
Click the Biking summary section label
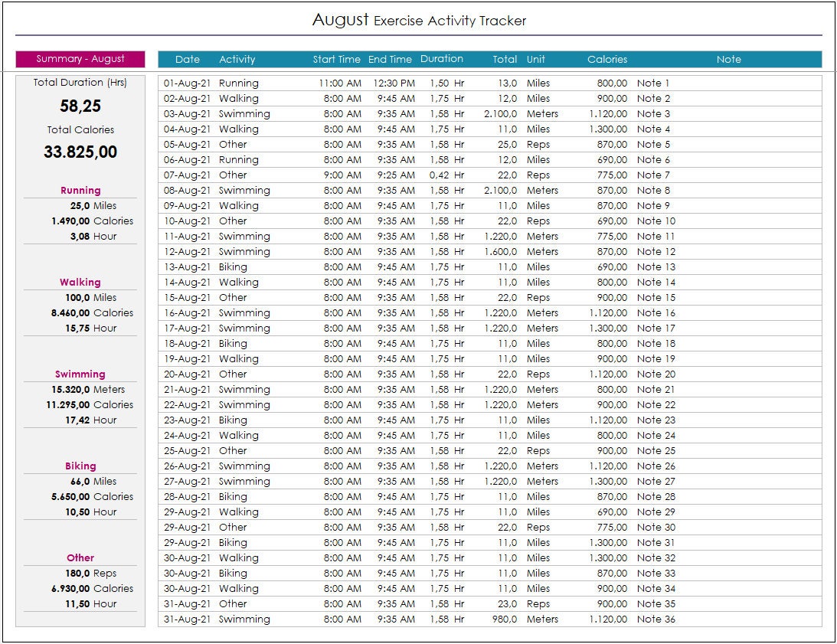[80, 466]
